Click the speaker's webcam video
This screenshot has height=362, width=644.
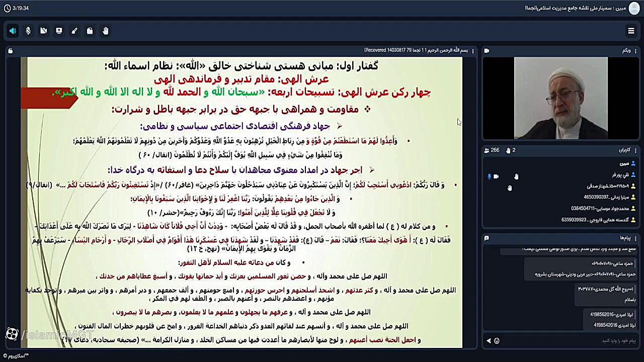[560, 98]
